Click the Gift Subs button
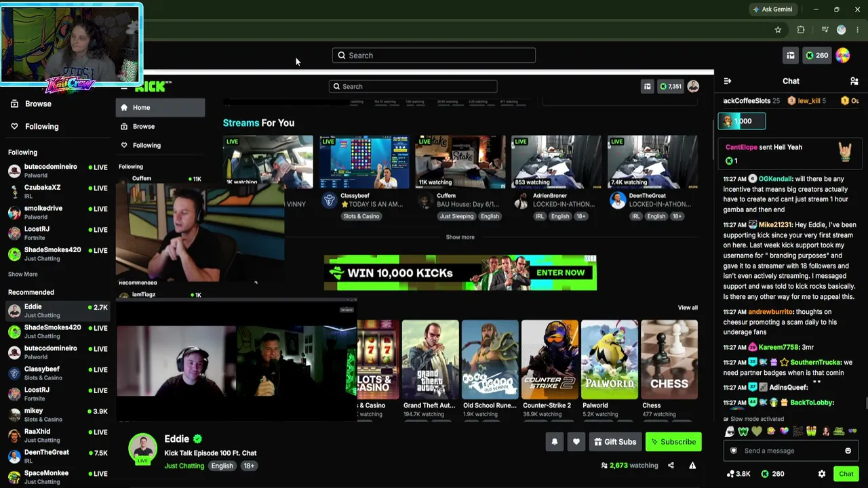The image size is (868, 488). 615,442
